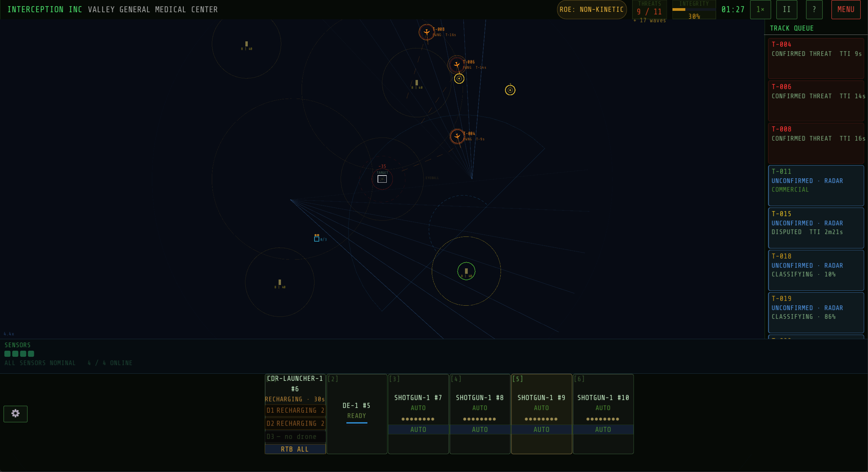Toggle the ROE: NON-KINETIC setting
This screenshot has width=868, height=472.
591,9
